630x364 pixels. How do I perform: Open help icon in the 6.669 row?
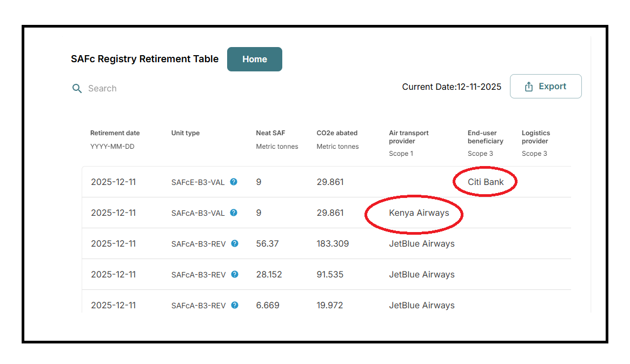(235, 306)
